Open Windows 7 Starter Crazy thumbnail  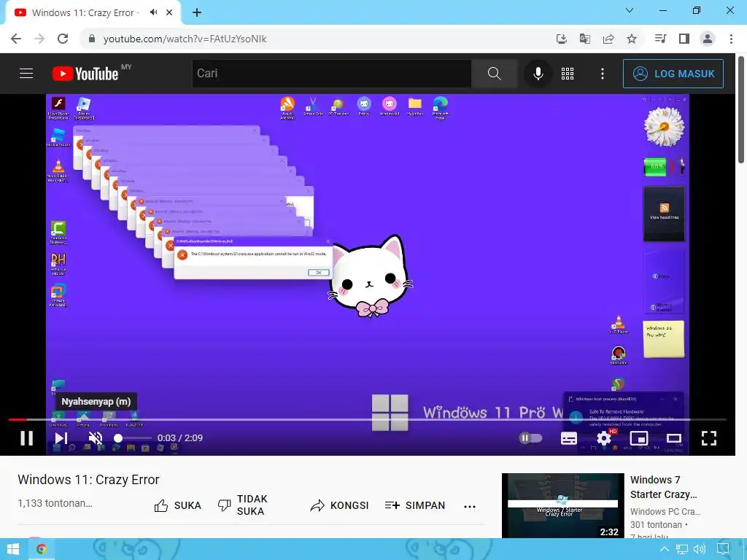click(562, 505)
